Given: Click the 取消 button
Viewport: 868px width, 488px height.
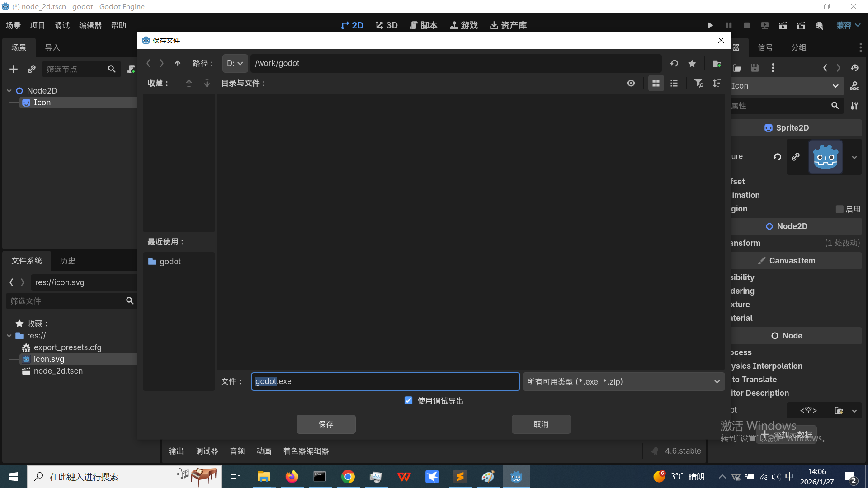Looking at the screenshot, I should point(541,424).
